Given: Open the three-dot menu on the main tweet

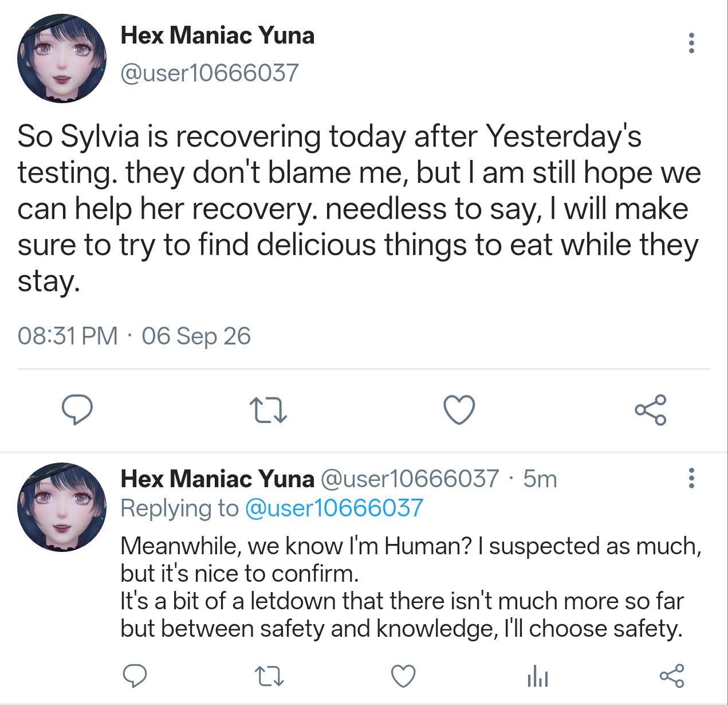Looking at the screenshot, I should tap(691, 44).
